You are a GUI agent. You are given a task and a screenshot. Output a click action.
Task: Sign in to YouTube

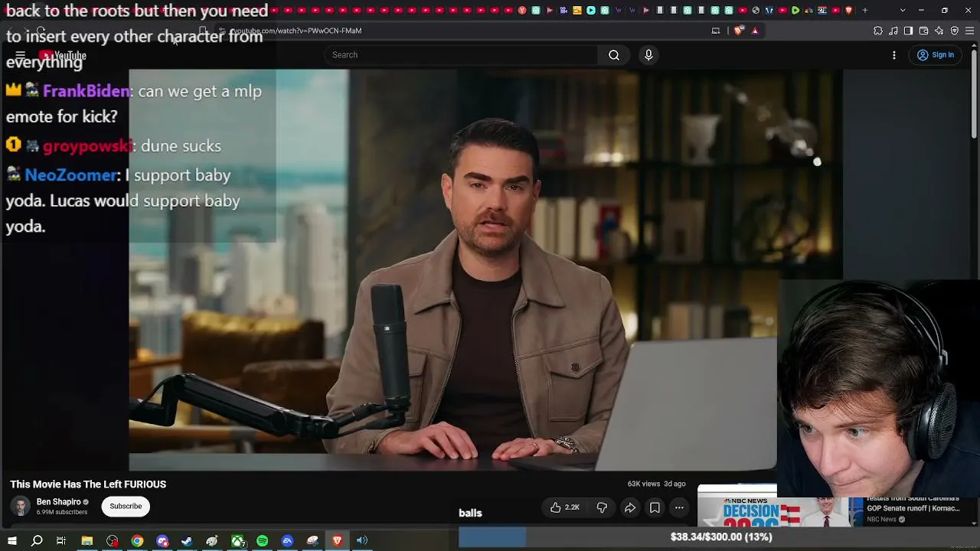tap(936, 55)
